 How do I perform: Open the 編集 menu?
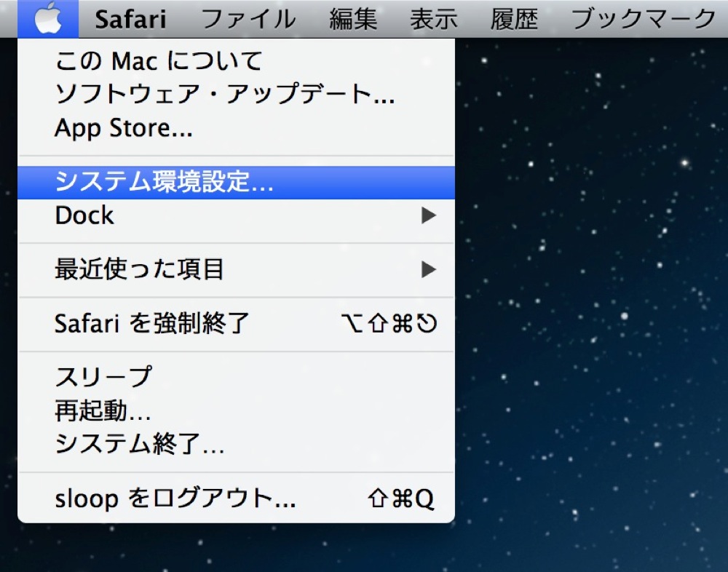click(x=353, y=19)
